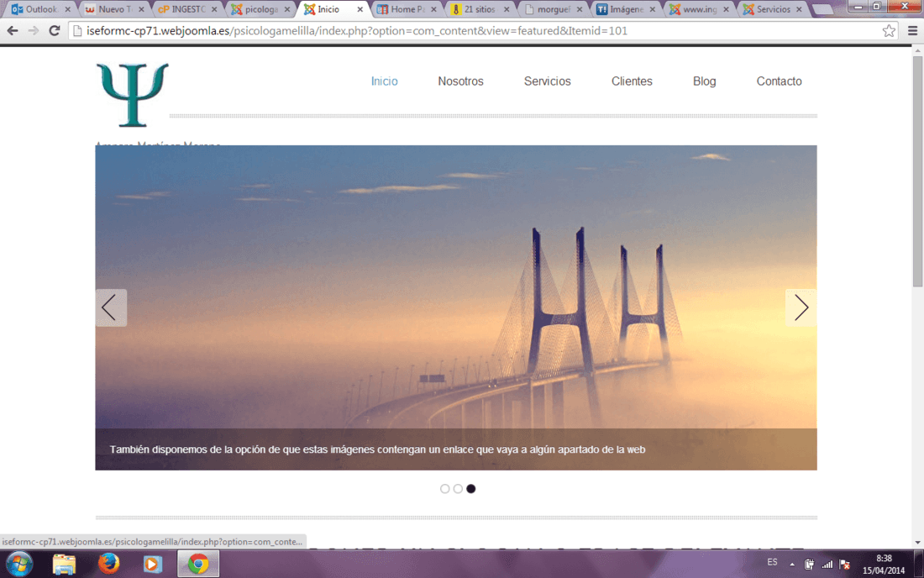The height and width of the screenshot is (578, 924).
Task: Close the active Inicio tab
Action: pyautogui.click(x=360, y=9)
